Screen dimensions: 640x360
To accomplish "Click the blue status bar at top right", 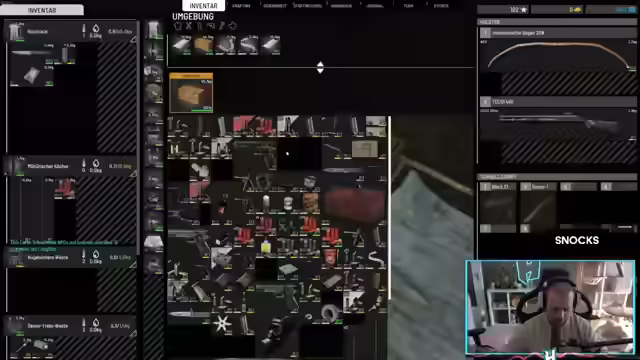I will pos(611,9).
